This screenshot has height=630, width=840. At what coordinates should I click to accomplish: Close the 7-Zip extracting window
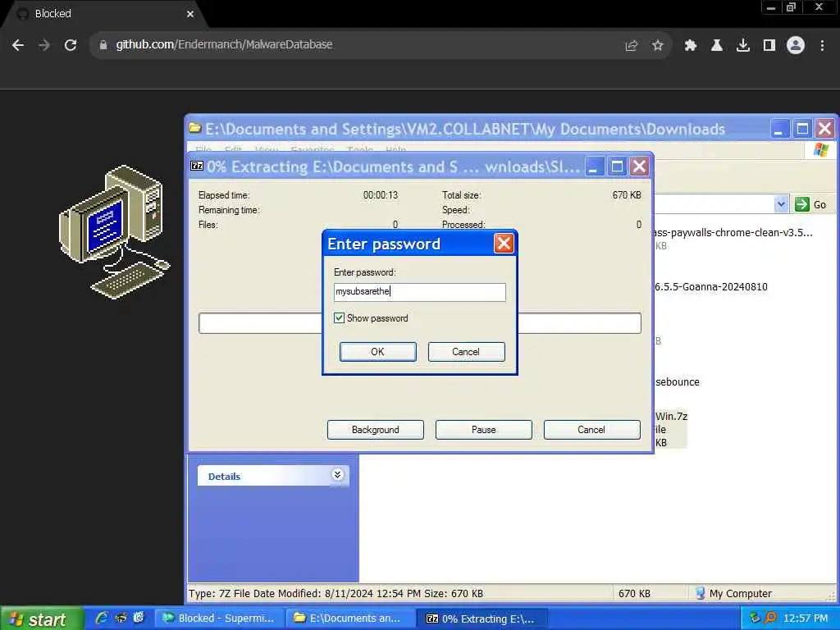(x=640, y=167)
